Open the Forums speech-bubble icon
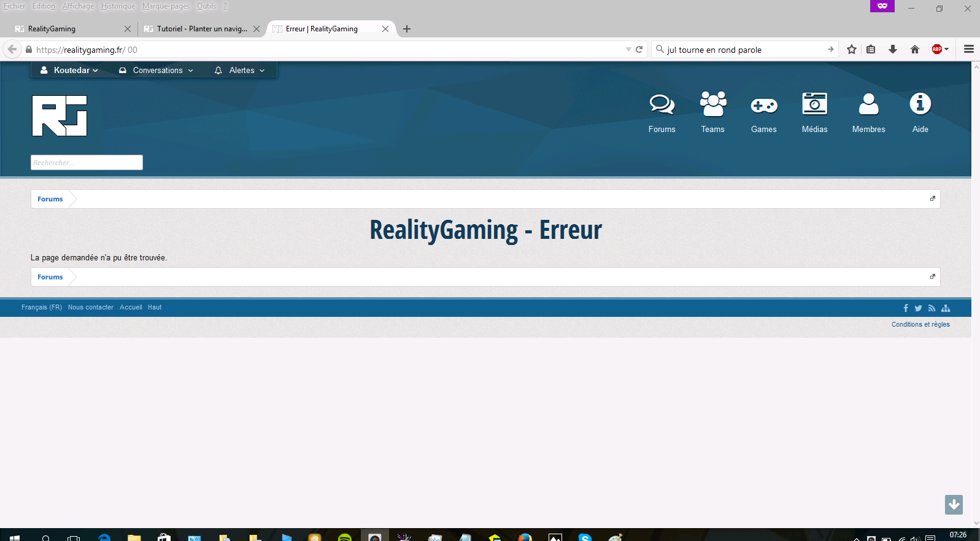The width and height of the screenshot is (980, 541). tap(662, 104)
